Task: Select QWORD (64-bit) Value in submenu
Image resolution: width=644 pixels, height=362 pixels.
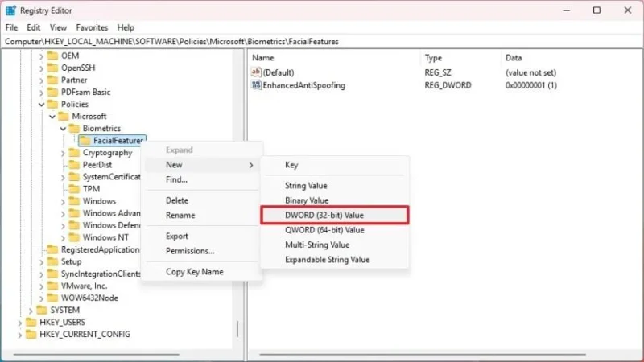Action: 335,230
